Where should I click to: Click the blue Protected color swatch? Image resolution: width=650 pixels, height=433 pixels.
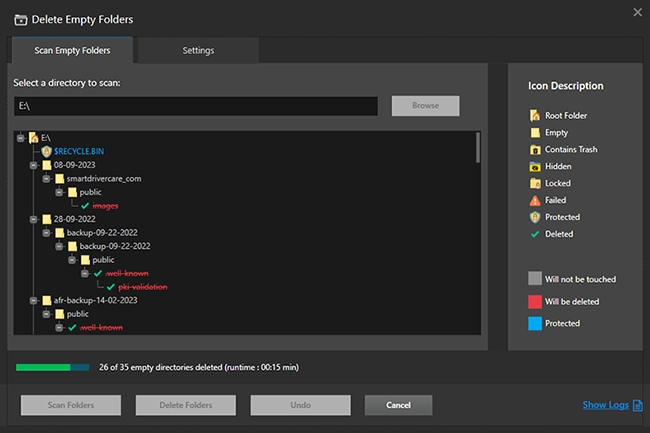click(535, 323)
